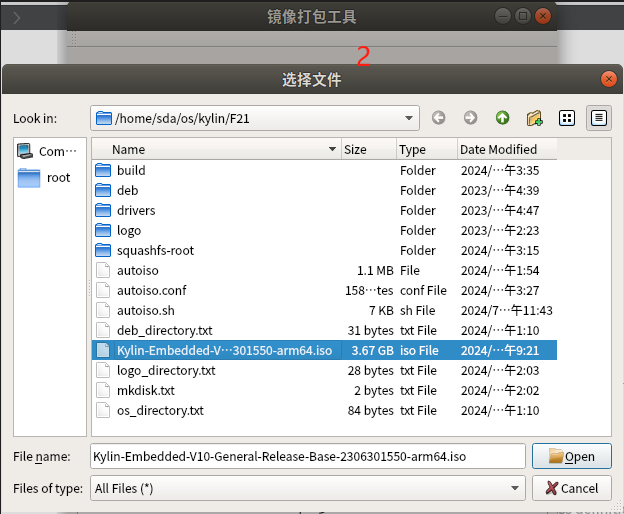Select the deb_directory.txt file name
The image size is (624, 514).
(165, 330)
